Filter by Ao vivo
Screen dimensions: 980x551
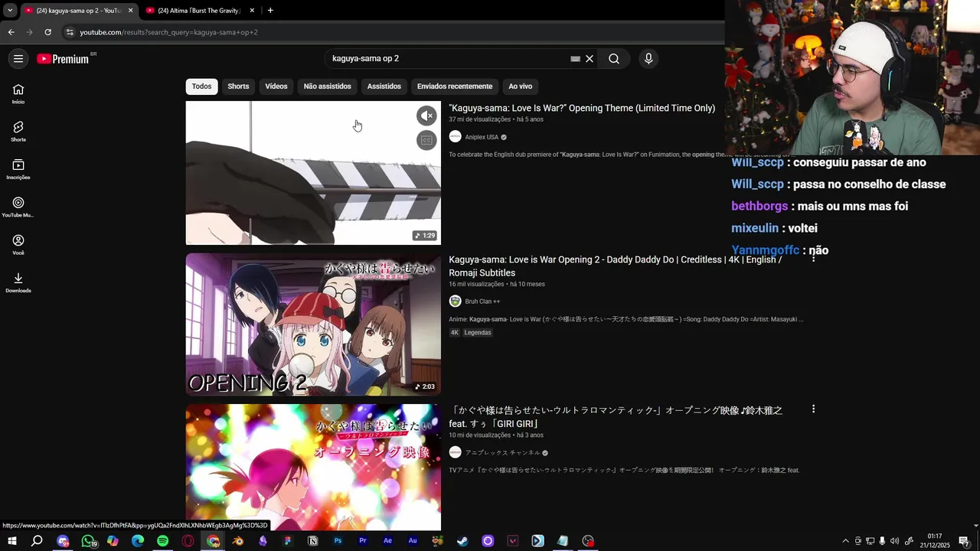tap(521, 86)
